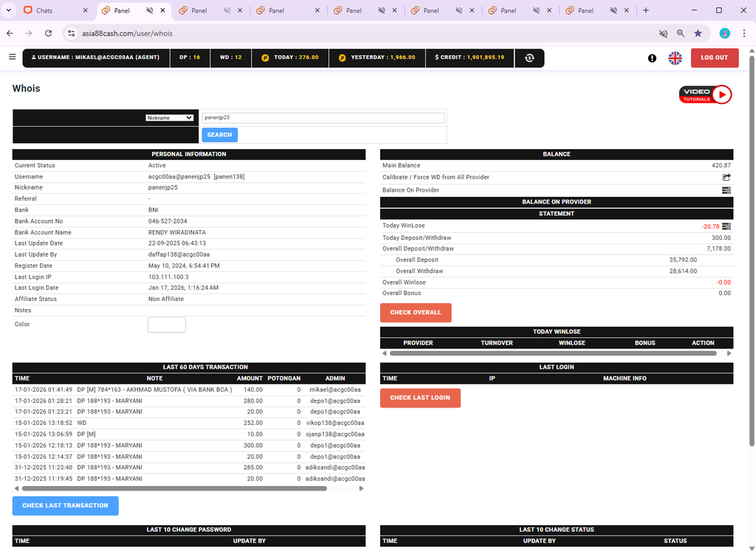
Task: Click Last Update By daffap138@acgc00aa
Action: [x=179, y=254]
